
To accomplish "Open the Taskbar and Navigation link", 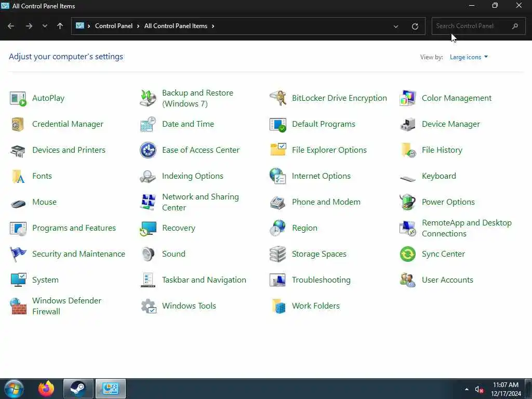I will (204, 280).
